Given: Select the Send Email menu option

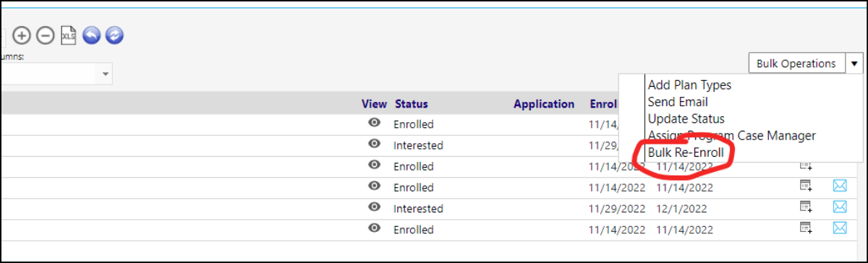Looking at the screenshot, I should point(678,102).
